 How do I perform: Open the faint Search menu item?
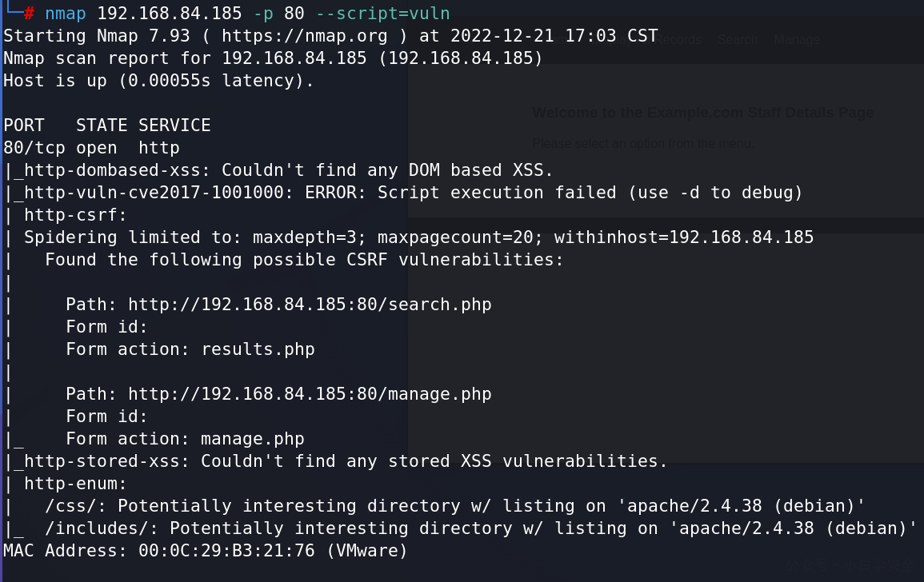point(737,39)
